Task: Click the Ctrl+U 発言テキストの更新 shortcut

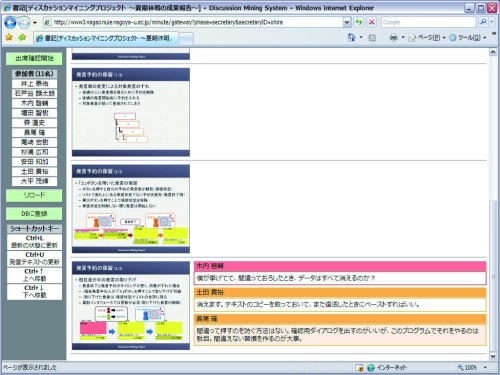Action: click(x=34, y=258)
